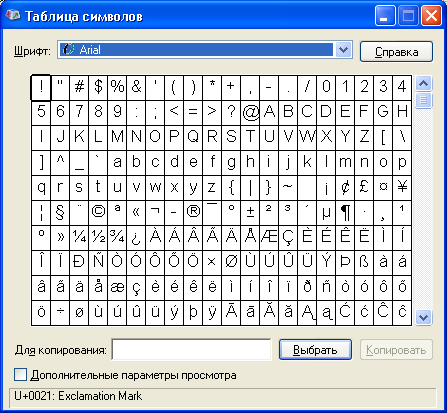447x413 pixels.
Task: Select the backslash \ cell
Action: (x=402, y=137)
